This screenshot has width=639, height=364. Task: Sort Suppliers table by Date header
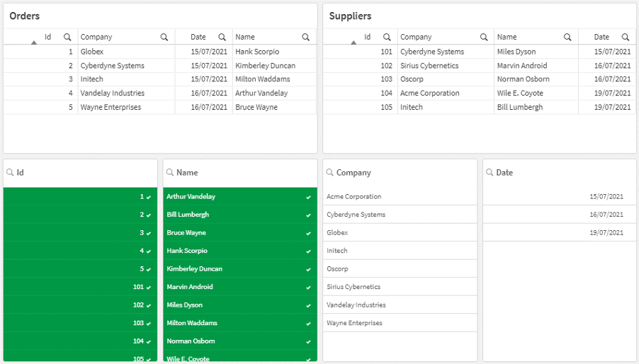pos(601,37)
